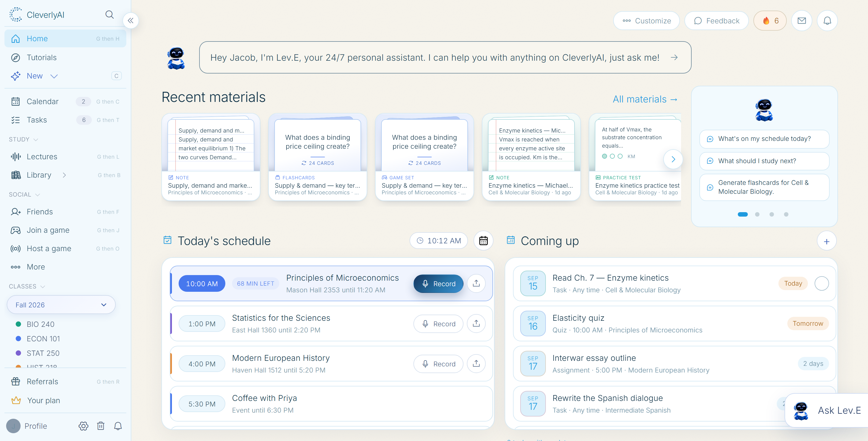
Task: Click the Lev.E assistant message field
Action: pyautogui.click(x=445, y=57)
